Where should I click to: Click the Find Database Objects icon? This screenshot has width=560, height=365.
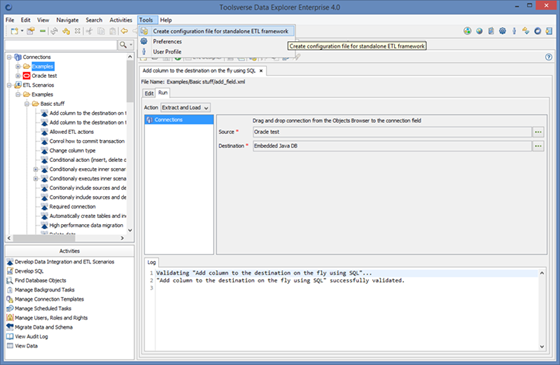pos(10,280)
